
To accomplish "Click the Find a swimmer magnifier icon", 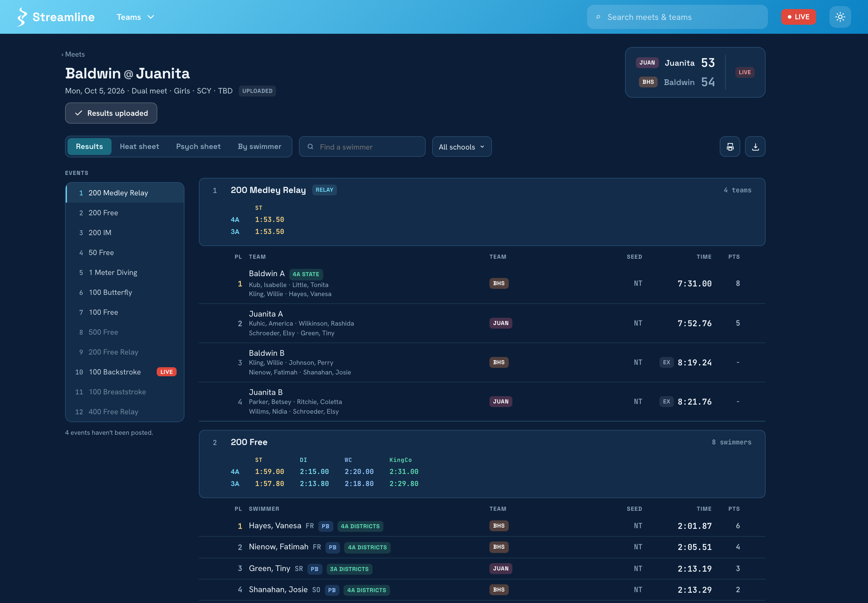I will click(310, 147).
